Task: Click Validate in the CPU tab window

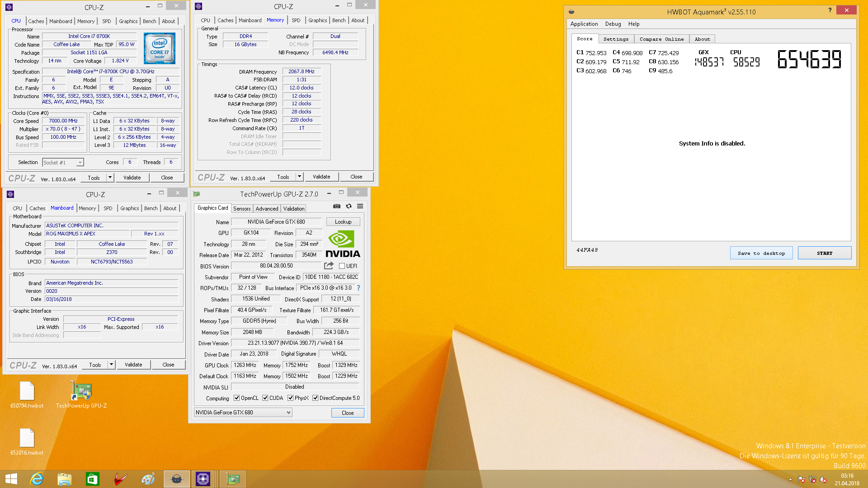Action: pos(132,178)
